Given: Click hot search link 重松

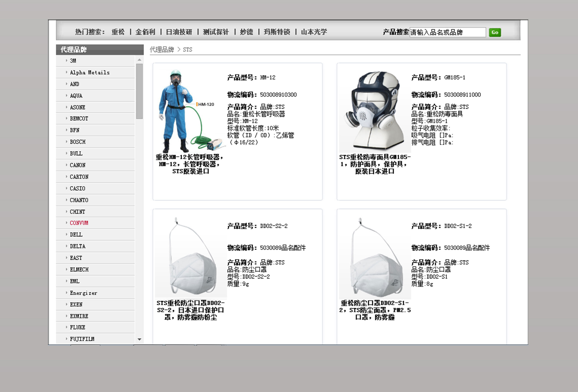Looking at the screenshot, I should point(118,32).
